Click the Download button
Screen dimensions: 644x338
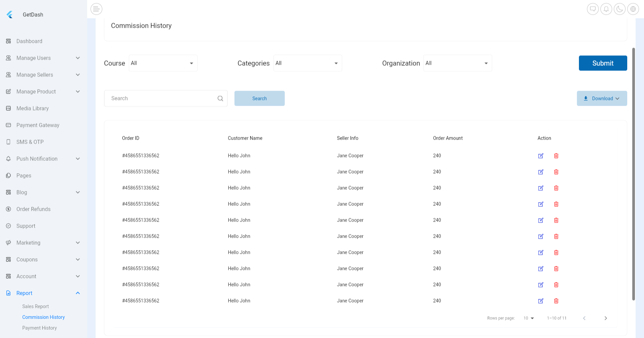coord(602,98)
